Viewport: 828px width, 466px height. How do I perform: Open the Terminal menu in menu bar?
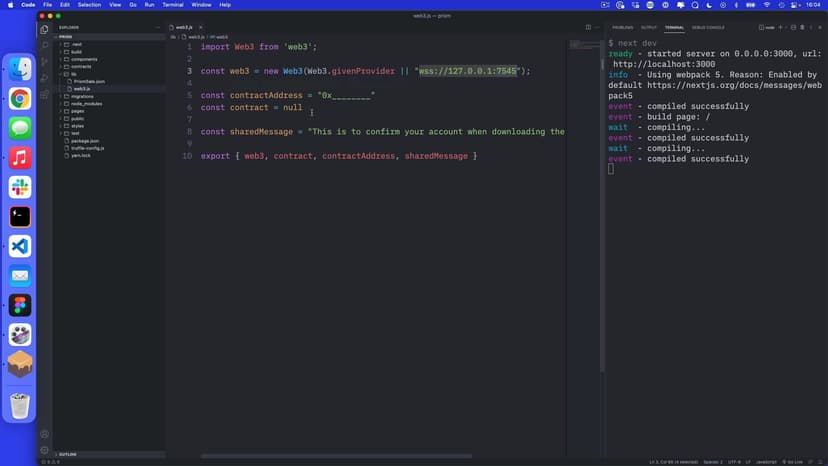point(172,5)
